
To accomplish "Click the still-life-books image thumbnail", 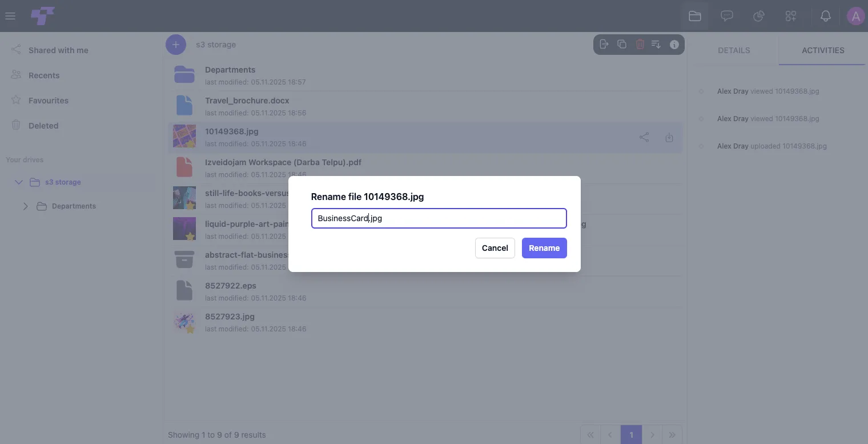I will point(184,198).
